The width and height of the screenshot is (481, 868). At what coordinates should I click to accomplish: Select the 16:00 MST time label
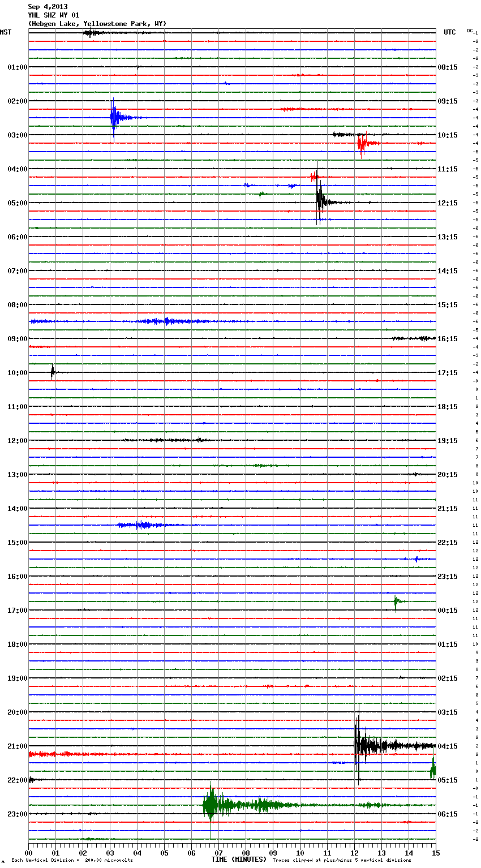(x=18, y=577)
